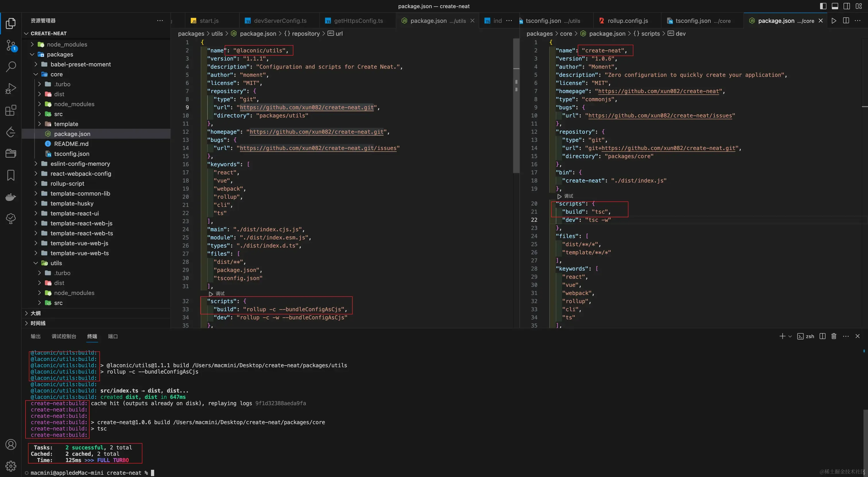The image size is (868, 477).
Task: Switch to getHttpsConfig.ts tab
Action: pos(358,21)
